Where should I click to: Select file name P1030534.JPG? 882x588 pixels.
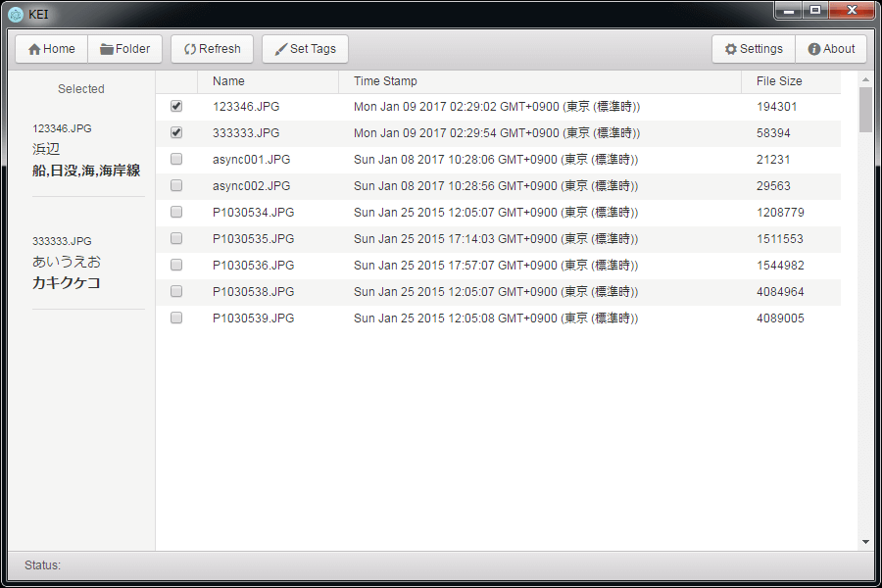coord(253,212)
